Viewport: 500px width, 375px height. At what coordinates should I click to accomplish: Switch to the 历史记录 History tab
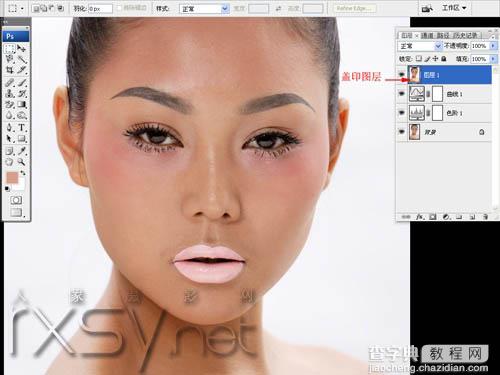click(x=465, y=35)
